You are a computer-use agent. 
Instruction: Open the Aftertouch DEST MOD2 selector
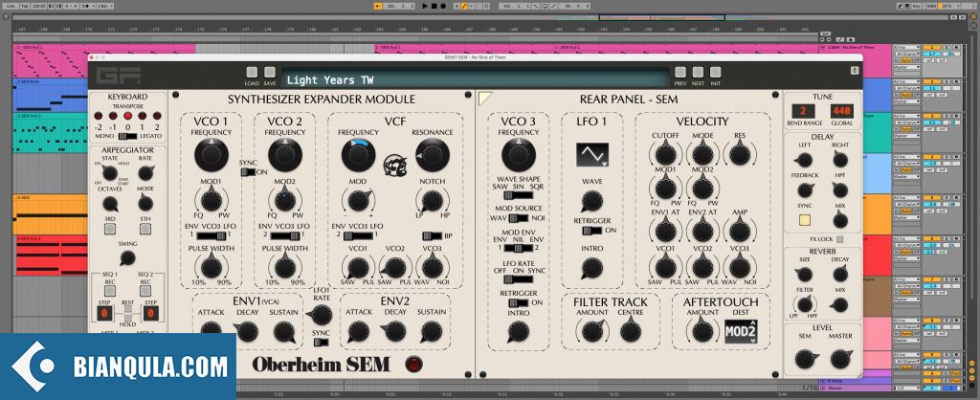(742, 332)
